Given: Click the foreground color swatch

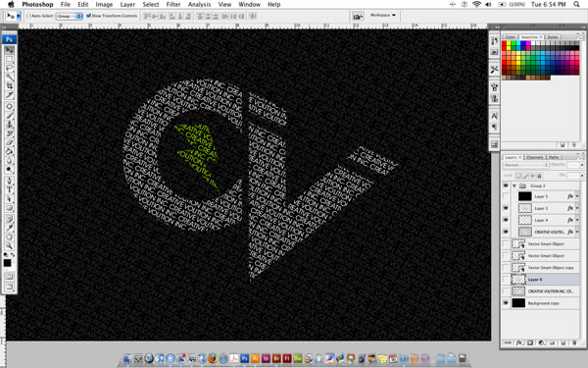Looking at the screenshot, I should pyautogui.click(x=7, y=263).
